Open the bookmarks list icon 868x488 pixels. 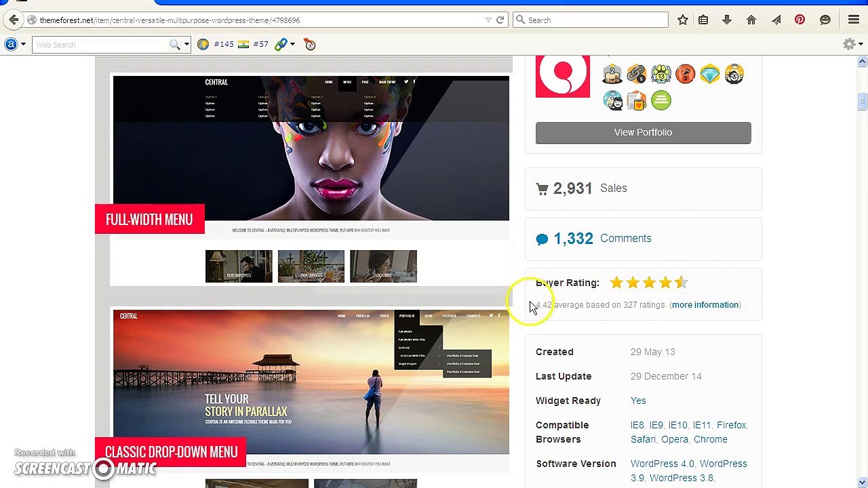(703, 20)
